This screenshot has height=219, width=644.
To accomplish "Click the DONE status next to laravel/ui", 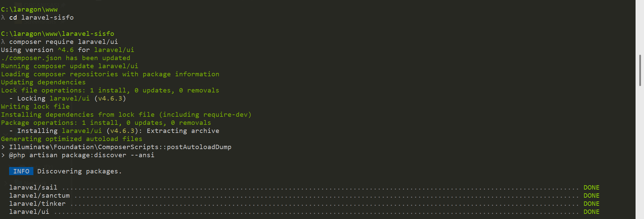I will tap(591, 212).
